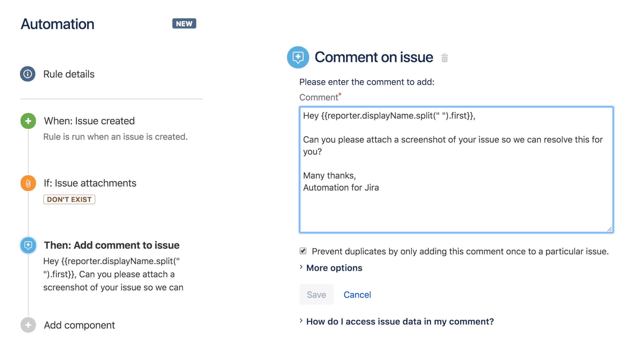639x364 pixels.
Task: Expand How do I access issue data help
Action: pyautogui.click(x=400, y=322)
